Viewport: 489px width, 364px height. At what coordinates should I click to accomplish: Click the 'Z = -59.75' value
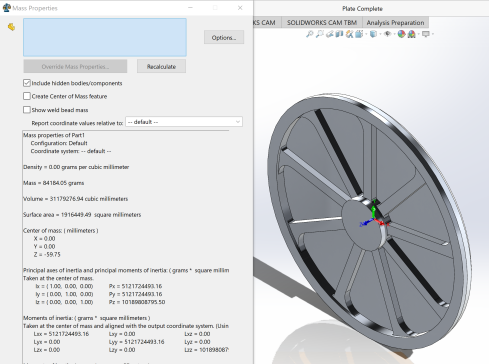(x=47, y=255)
